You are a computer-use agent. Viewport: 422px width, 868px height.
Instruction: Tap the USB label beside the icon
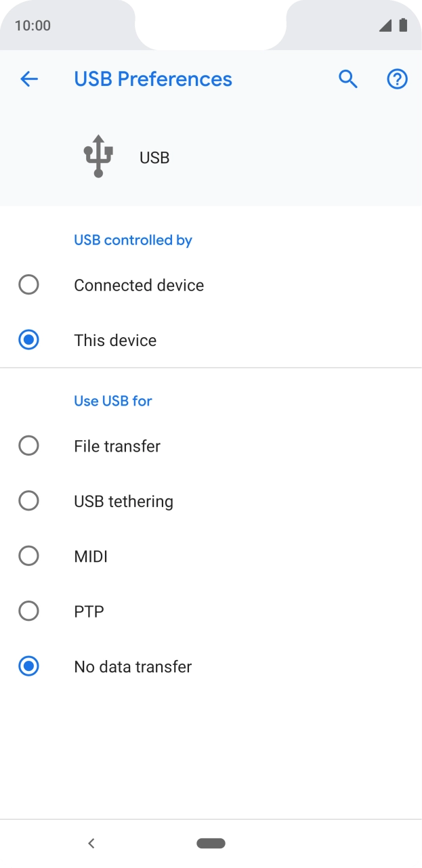(x=154, y=158)
